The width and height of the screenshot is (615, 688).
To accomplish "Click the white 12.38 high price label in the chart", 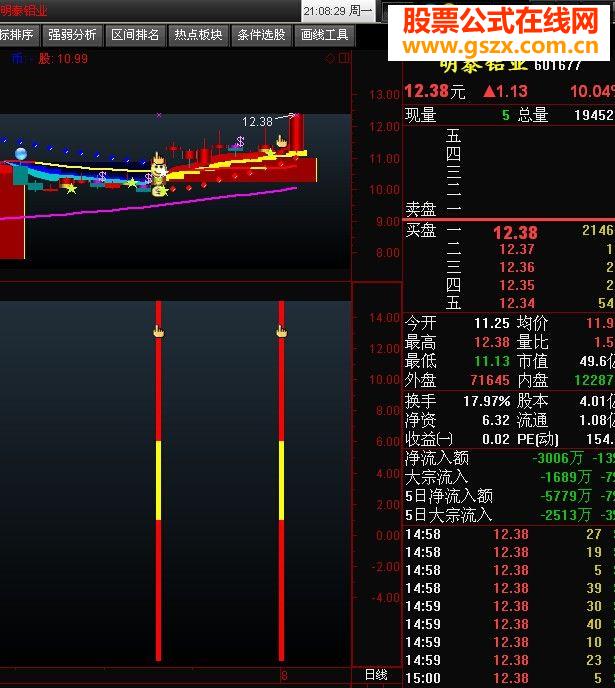I will point(257,122).
